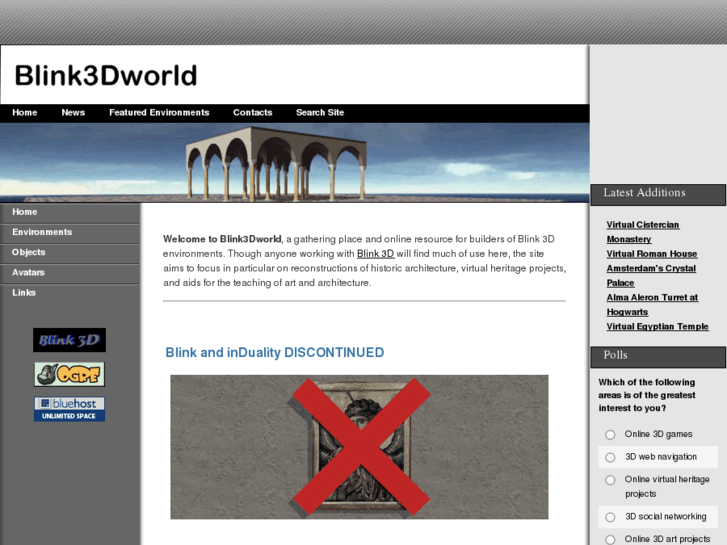The image size is (727, 545).
Task: Click the arched pavilion banner image
Action: point(295,163)
